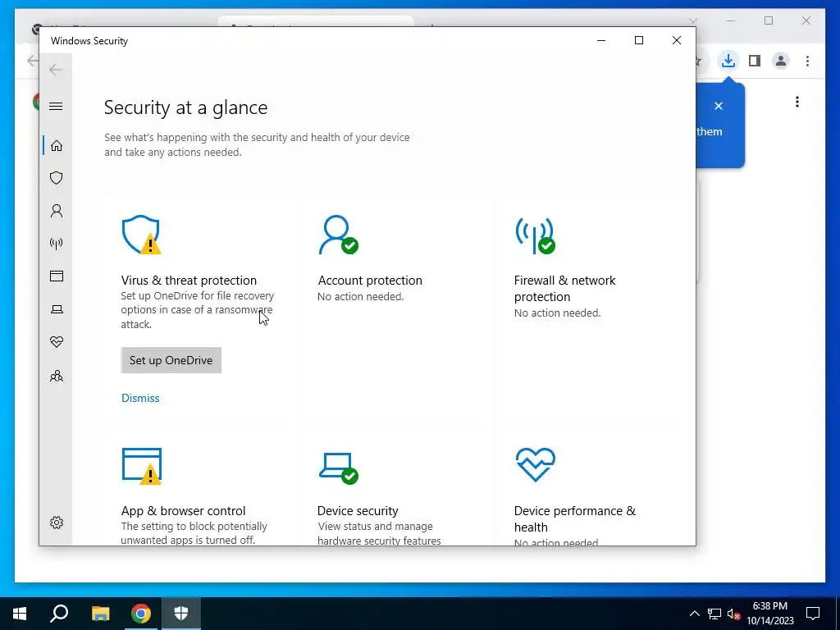Close the blue Chrome download bubble
840x630 pixels.
[719, 106]
